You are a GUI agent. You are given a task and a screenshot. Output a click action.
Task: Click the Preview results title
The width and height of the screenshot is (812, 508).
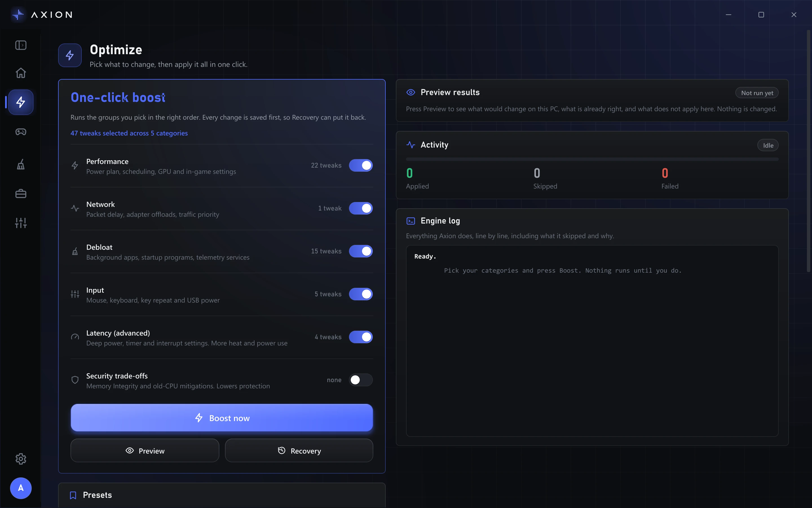450,92
